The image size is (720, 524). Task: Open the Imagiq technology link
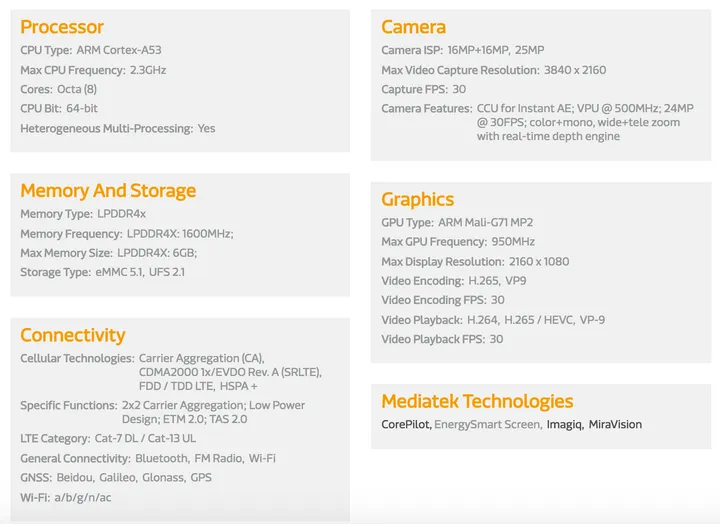pos(565,425)
